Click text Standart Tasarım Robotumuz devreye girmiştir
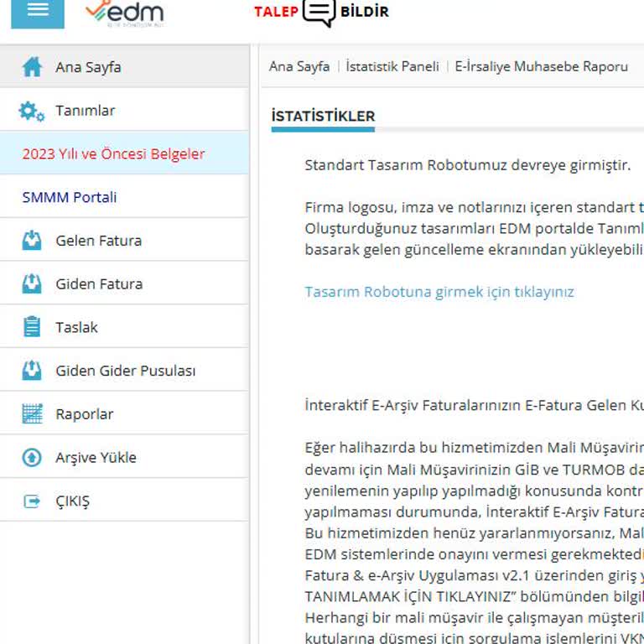Viewport: 644px width, 644px height. tap(467, 165)
